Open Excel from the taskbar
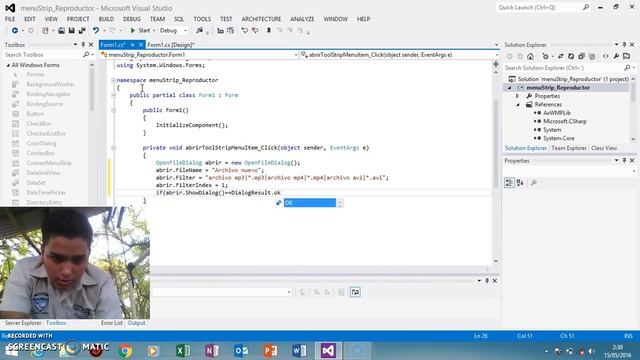Viewport: 640px width, 360px height. [183, 351]
